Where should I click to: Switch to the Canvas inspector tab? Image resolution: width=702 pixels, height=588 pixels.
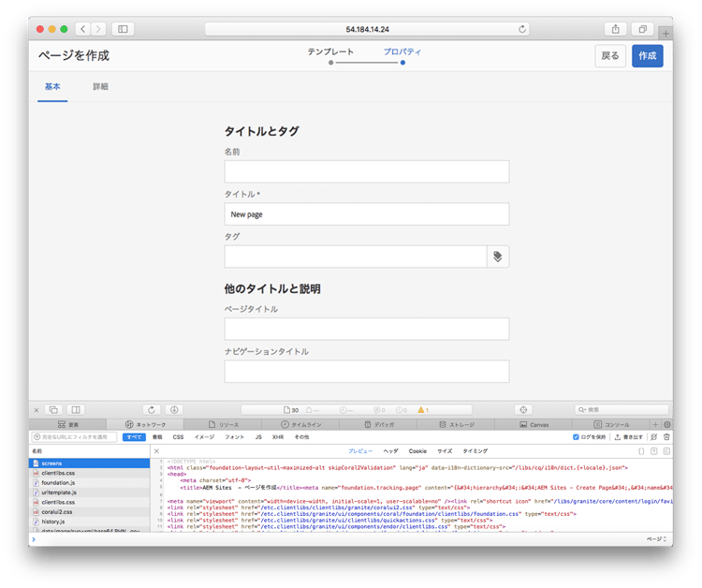pyautogui.click(x=534, y=424)
